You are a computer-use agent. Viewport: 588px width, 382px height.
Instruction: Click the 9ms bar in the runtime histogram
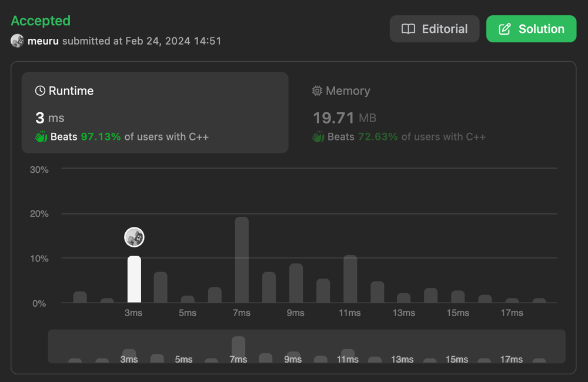[x=296, y=283]
